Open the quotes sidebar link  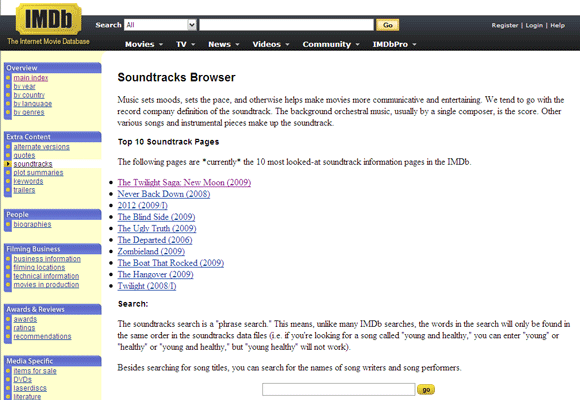(x=24, y=155)
